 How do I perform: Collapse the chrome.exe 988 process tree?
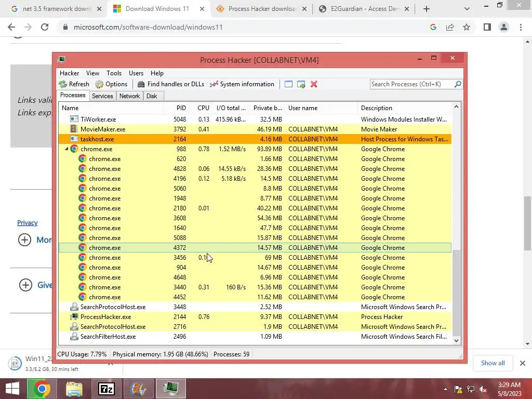[66, 149]
